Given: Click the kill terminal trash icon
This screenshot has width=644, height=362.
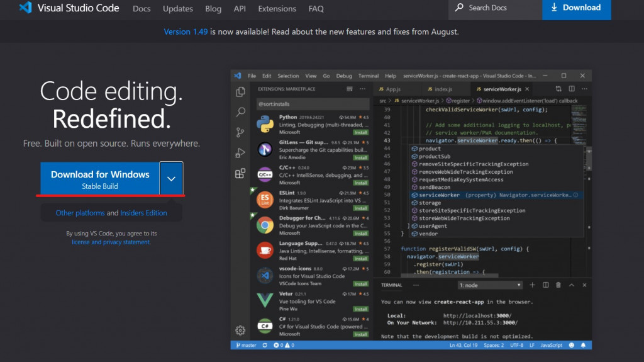Looking at the screenshot, I should click(558, 285).
